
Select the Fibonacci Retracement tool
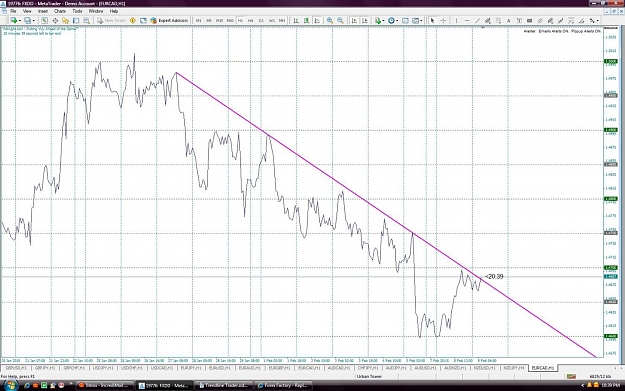coord(498,20)
